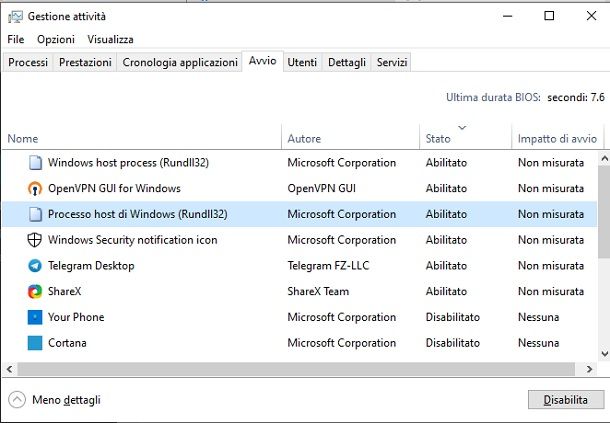This screenshot has height=423, width=610.
Task: Click the vertical scrollbar thumb
Action: coord(604,211)
